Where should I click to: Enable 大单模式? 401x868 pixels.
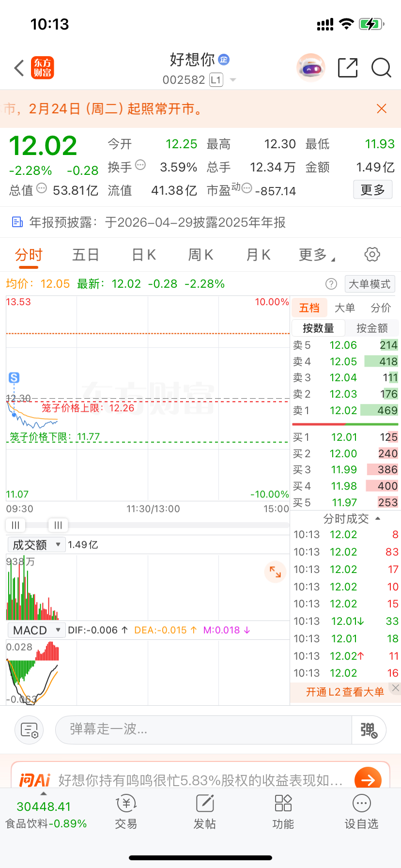(370, 284)
